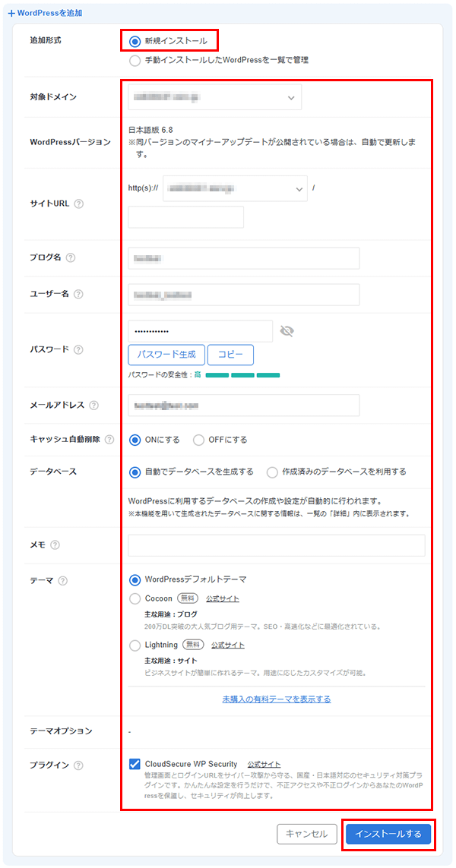The image size is (456, 868).
Task: Select 手動インストールしたWordPressを一覧で管理 option
Action: click(135, 60)
